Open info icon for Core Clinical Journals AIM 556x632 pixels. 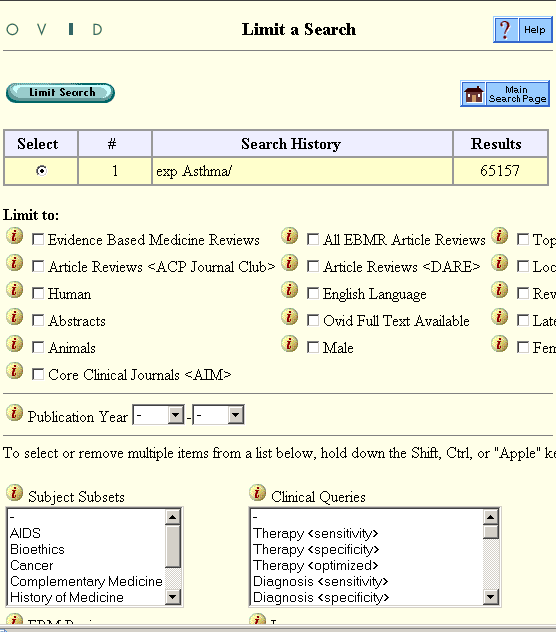(x=15, y=371)
